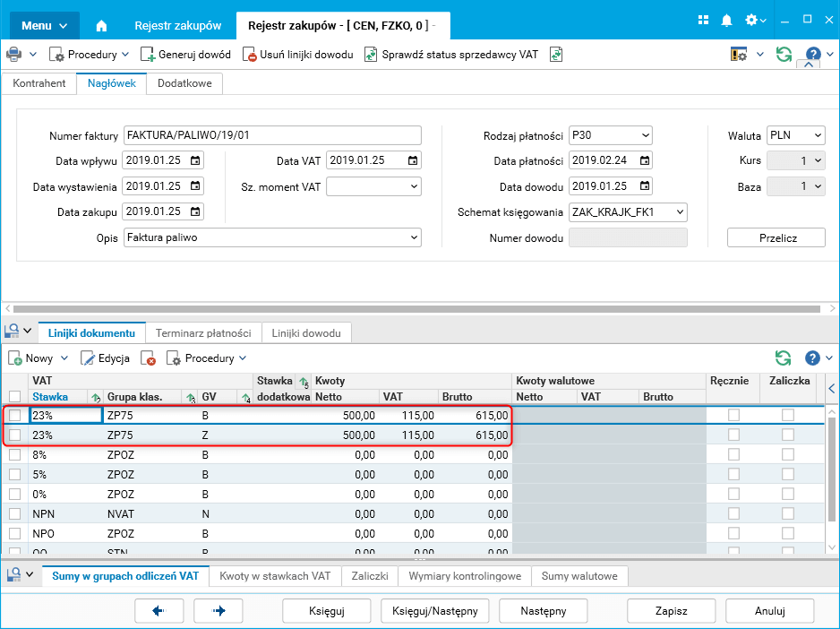Click the Przelicz button

tap(775, 237)
